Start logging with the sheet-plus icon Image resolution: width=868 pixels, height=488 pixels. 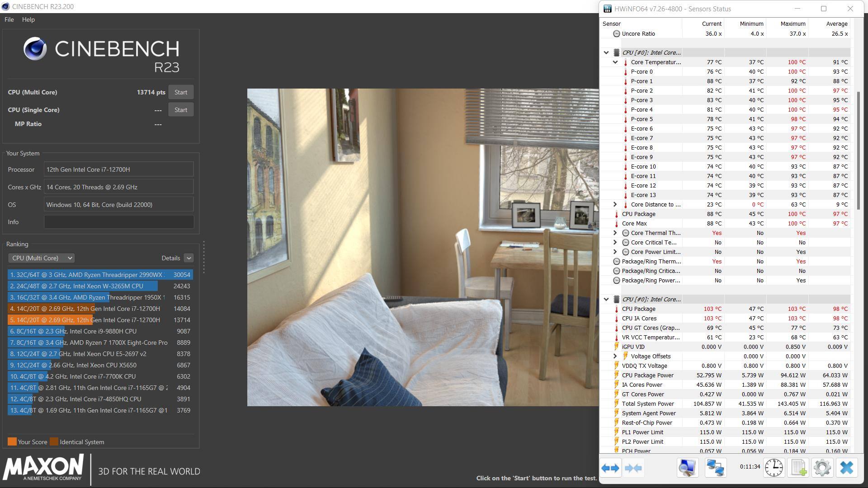(798, 468)
